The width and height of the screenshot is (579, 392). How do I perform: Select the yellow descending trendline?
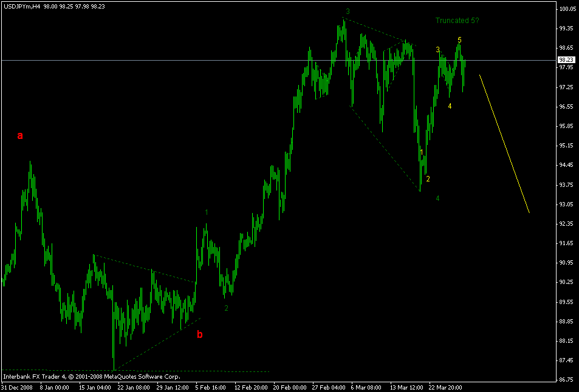504,143
